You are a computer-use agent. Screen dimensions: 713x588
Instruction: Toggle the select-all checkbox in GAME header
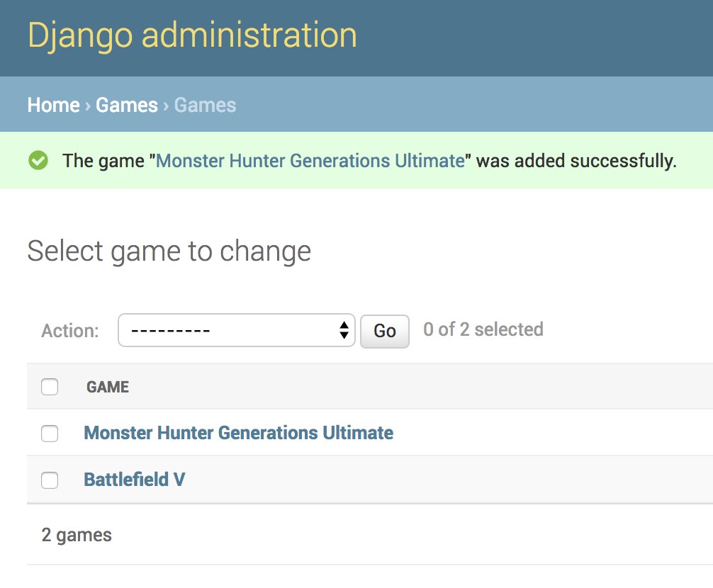[50, 387]
